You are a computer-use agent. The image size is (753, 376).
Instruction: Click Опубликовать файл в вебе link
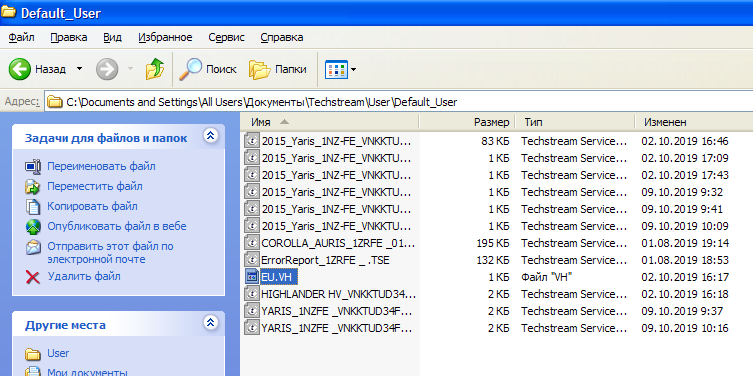(117, 226)
